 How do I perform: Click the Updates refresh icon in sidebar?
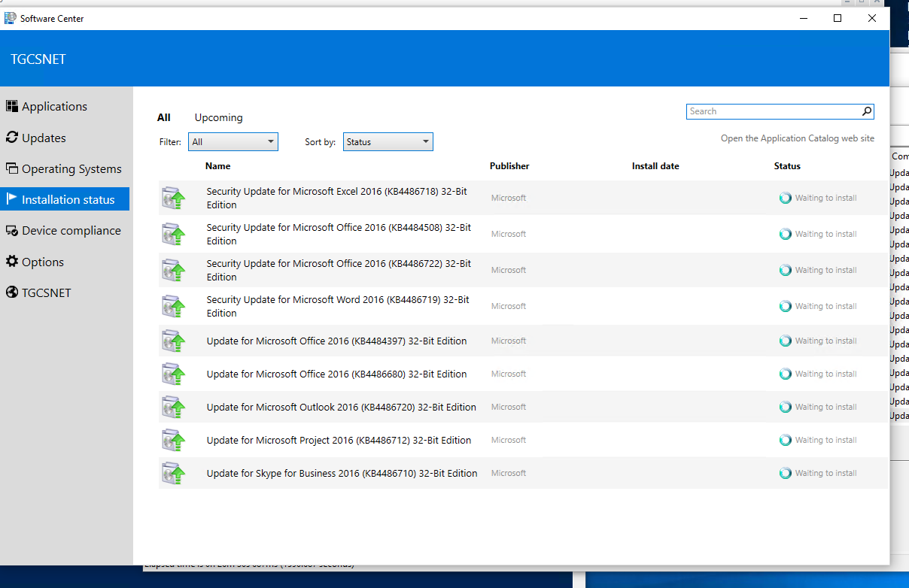click(x=12, y=138)
